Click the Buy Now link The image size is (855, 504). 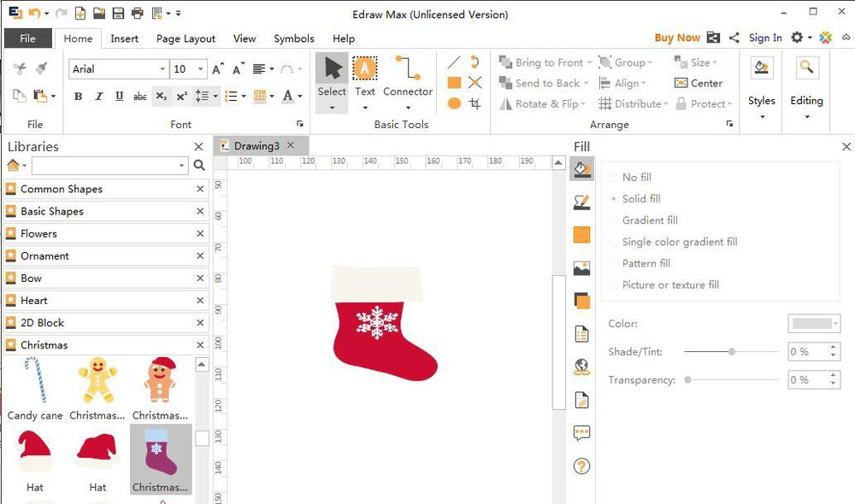tap(676, 38)
